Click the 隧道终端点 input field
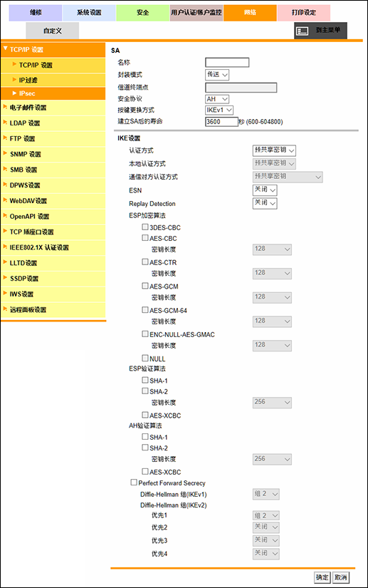Viewport: 368px width, 588px height. coord(241,88)
